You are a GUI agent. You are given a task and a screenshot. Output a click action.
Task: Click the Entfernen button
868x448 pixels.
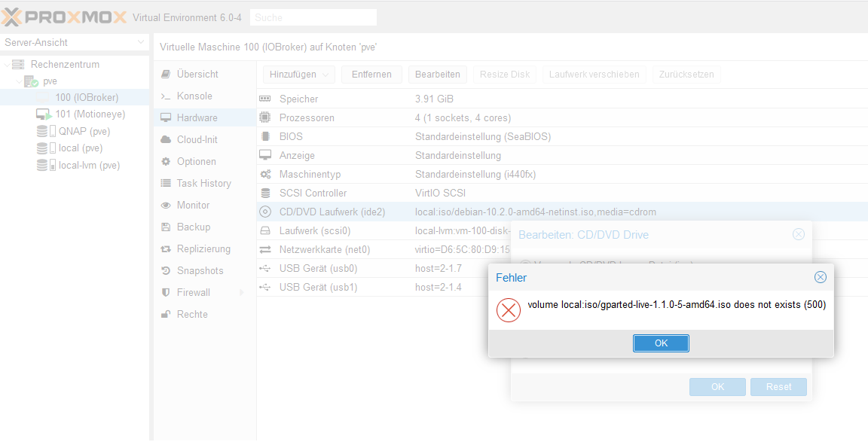[x=371, y=74]
